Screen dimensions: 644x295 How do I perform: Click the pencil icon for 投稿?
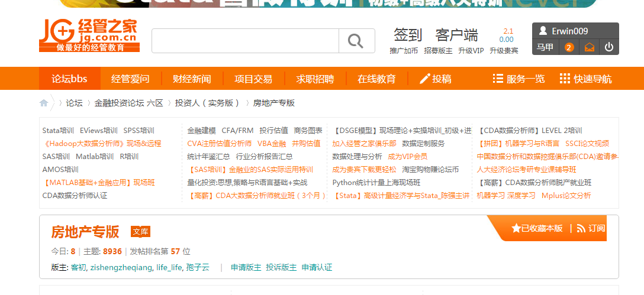pos(424,79)
